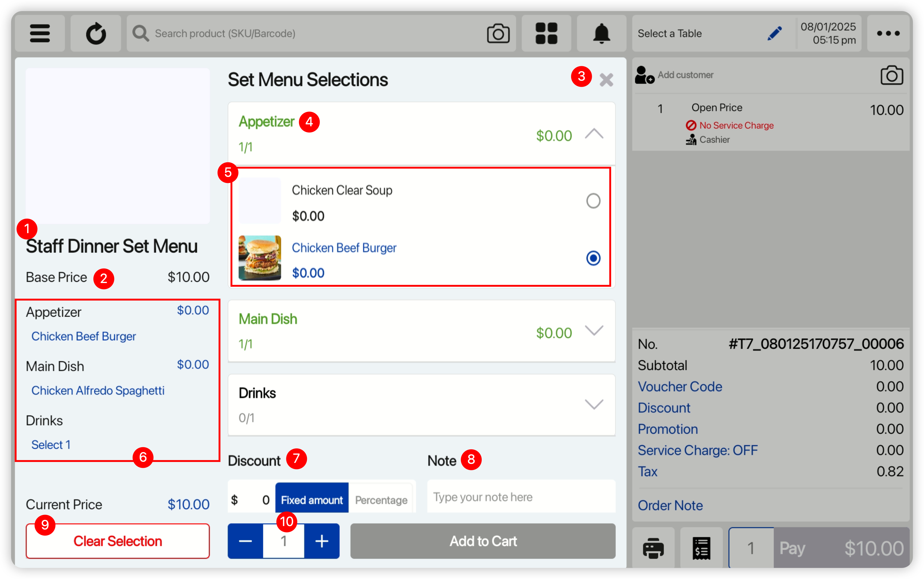Open Tax link in order summary
Screen dimensions: 924x579
pos(647,472)
